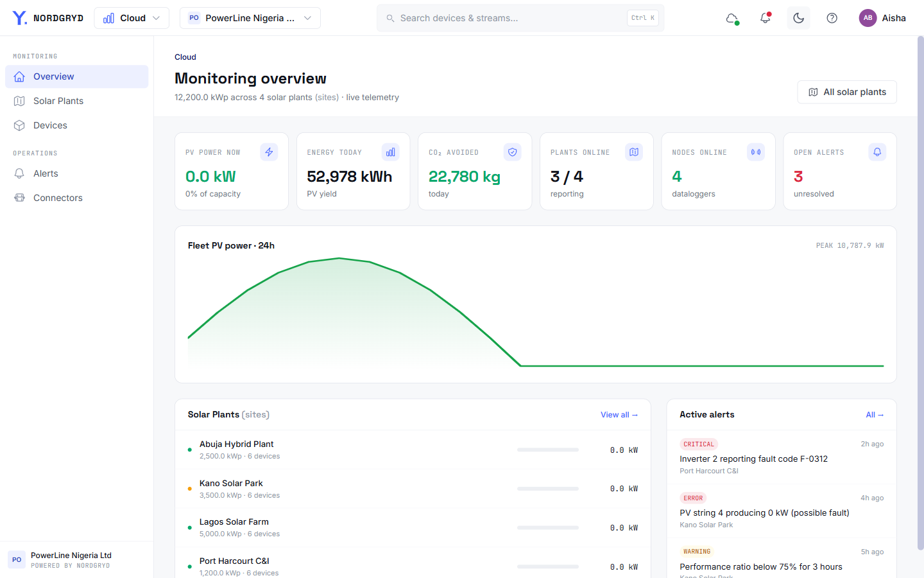This screenshot has width=924, height=578.
Task: Open the help question-mark icon
Action: click(832, 18)
